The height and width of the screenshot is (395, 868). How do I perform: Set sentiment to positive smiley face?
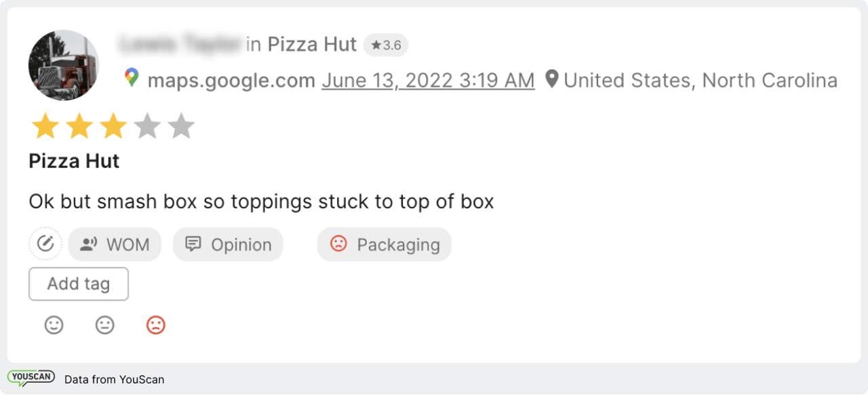coord(54,325)
